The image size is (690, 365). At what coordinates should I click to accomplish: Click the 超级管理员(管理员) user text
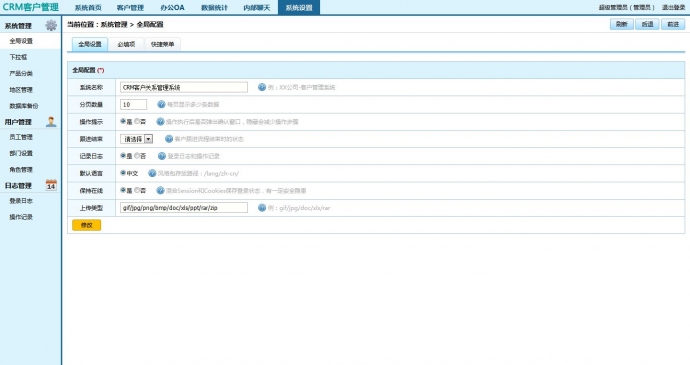[x=627, y=7]
